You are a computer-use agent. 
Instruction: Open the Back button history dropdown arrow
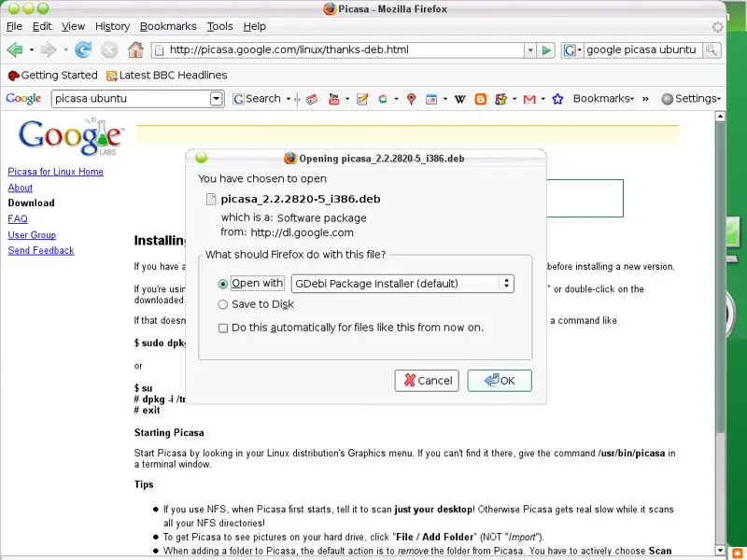[32, 49]
